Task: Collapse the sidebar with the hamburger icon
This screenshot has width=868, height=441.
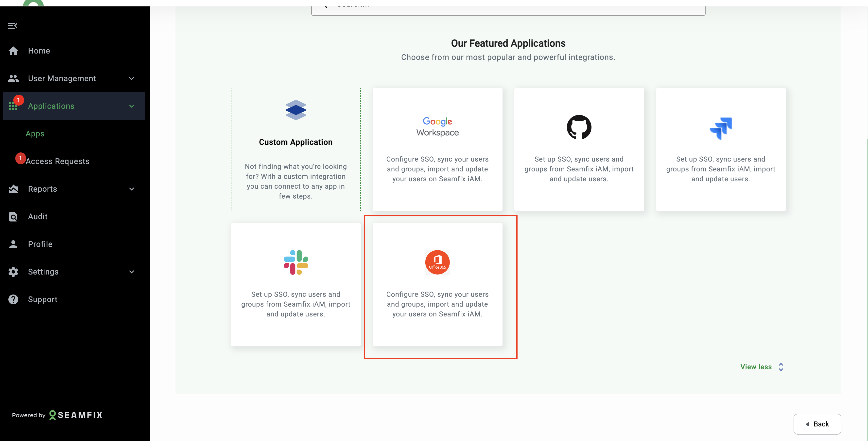Action: tap(13, 26)
